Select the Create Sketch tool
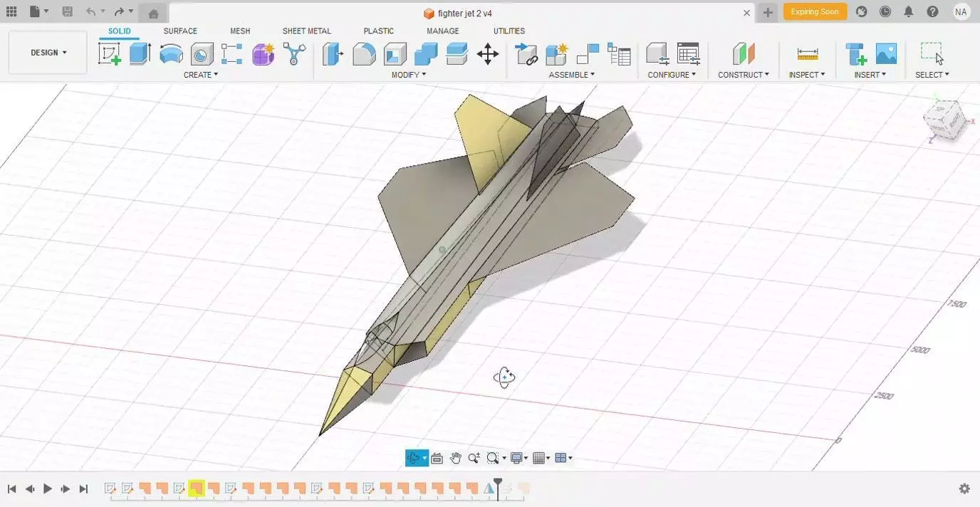 pyautogui.click(x=110, y=54)
